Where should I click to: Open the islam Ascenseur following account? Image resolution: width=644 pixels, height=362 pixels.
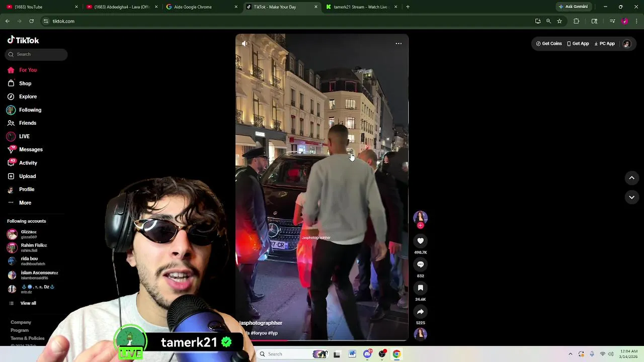point(33,275)
